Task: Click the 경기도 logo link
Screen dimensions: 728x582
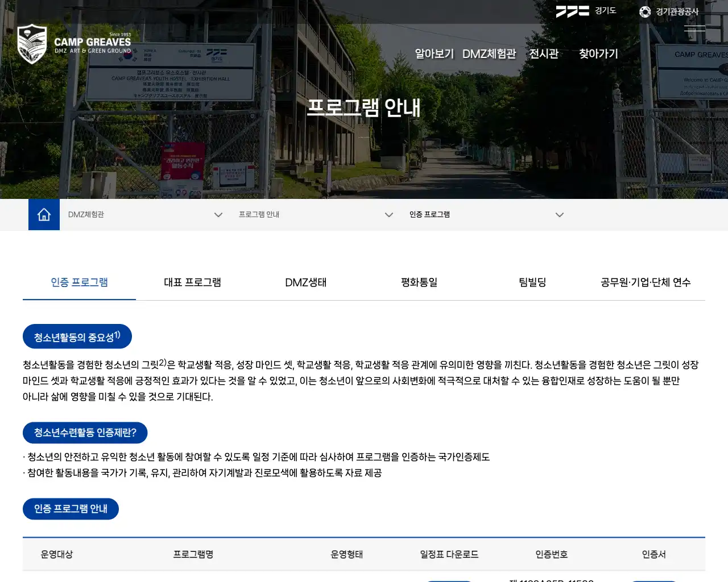Action: (x=586, y=11)
